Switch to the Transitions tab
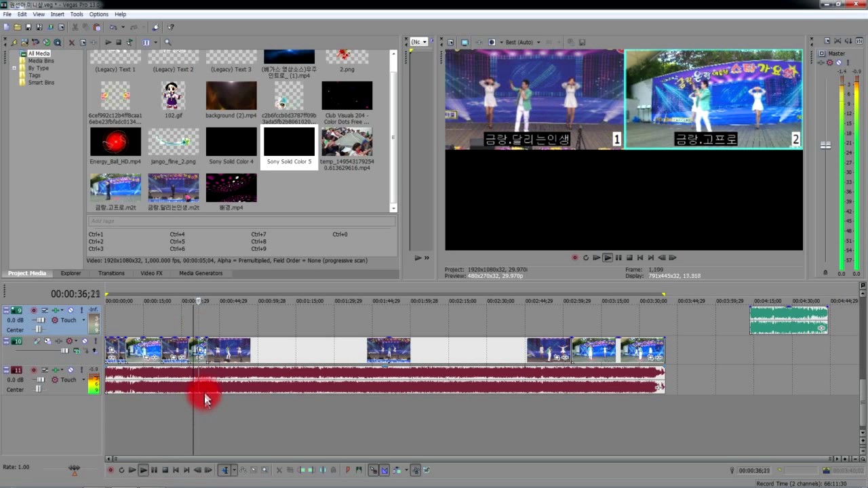This screenshot has height=488, width=868. tap(111, 273)
